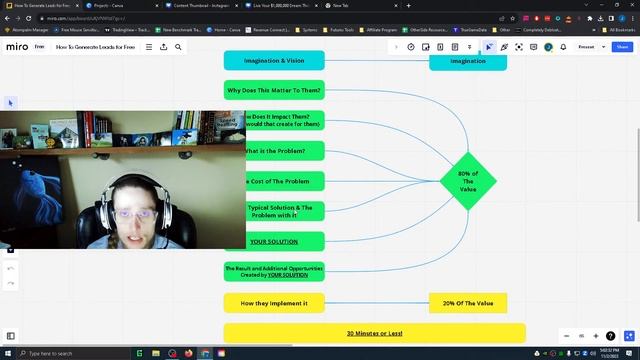Start the timer tool in top toolbar
The image size is (640, 360).
411,47
